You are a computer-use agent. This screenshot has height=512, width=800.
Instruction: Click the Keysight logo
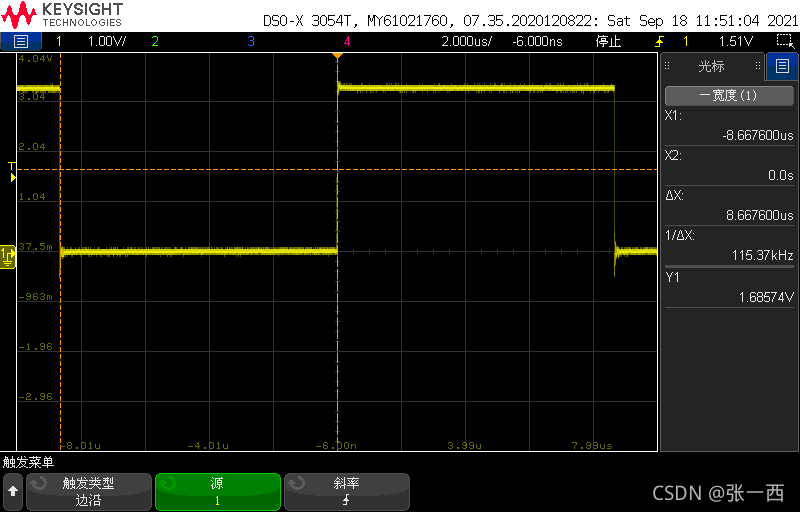[x=62, y=15]
